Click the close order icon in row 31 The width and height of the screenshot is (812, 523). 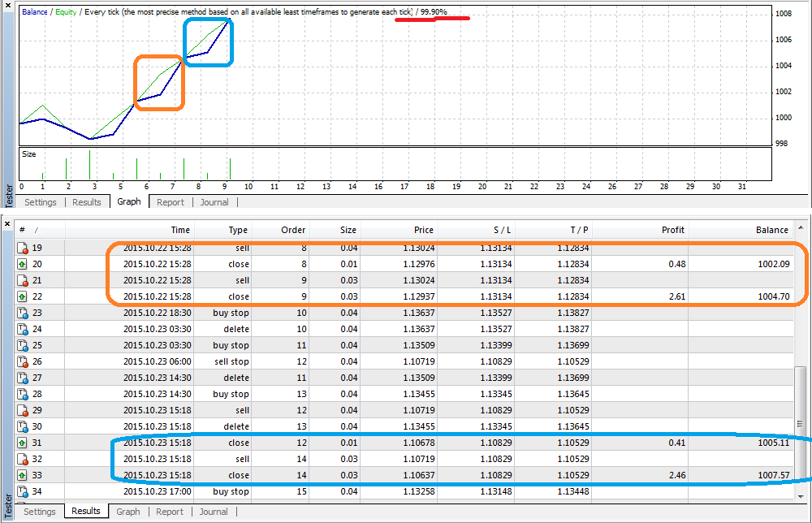click(x=24, y=443)
